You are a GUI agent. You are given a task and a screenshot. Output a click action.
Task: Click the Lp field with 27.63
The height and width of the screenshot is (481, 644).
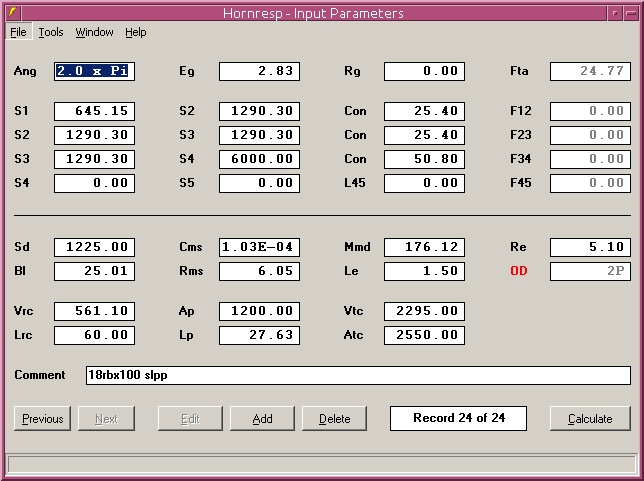click(x=260, y=335)
